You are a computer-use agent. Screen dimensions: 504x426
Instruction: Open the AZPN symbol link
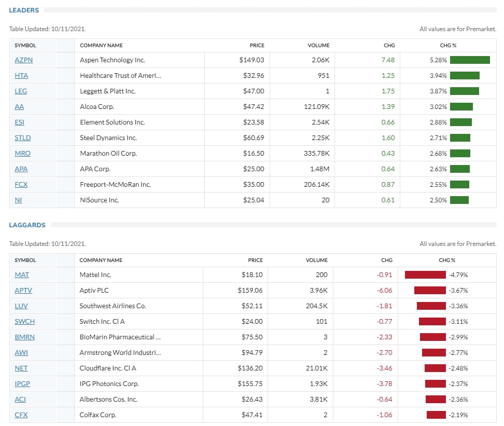click(23, 60)
